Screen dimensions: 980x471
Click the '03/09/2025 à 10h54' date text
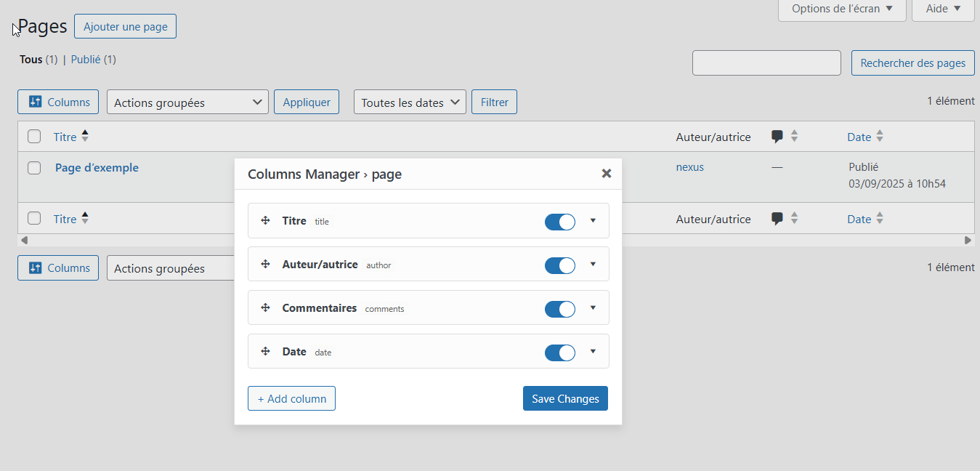pyautogui.click(x=897, y=184)
